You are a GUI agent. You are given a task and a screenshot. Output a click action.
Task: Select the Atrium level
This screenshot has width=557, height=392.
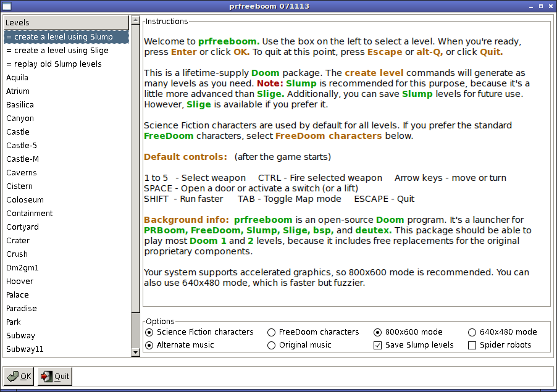(x=67, y=91)
